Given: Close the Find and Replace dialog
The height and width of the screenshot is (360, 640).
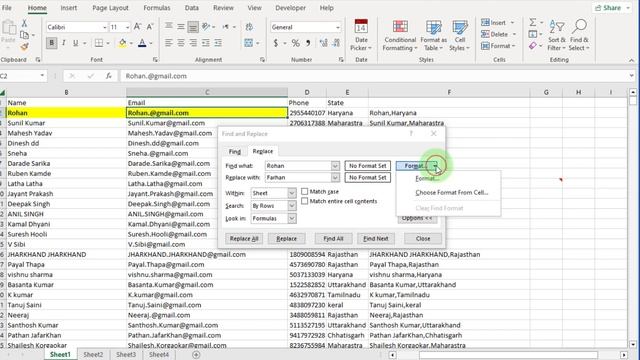Looking at the screenshot, I should tap(423, 238).
